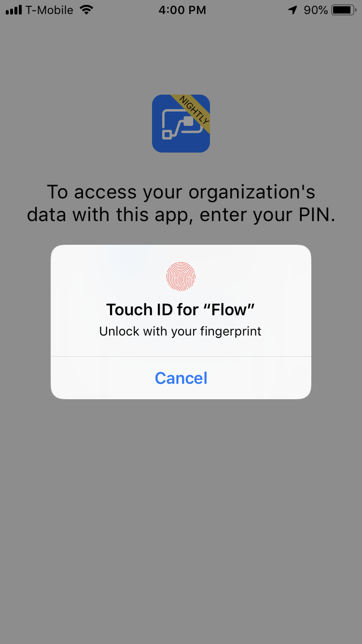
Task: Tap the T-Mobile carrier label
Action: (x=50, y=10)
